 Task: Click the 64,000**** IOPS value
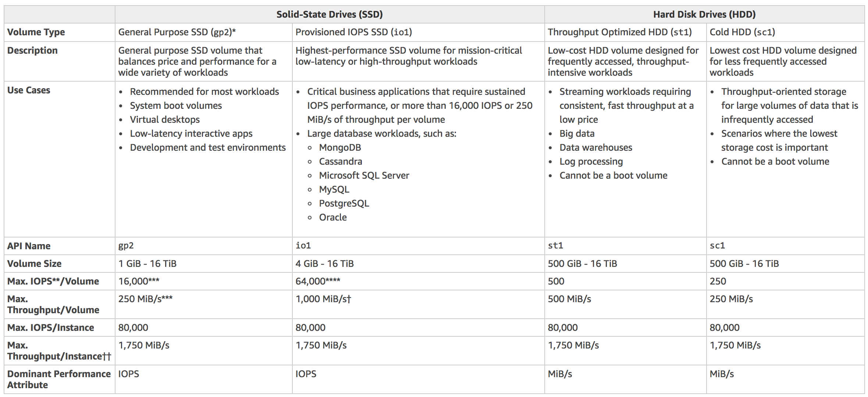(x=318, y=281)
